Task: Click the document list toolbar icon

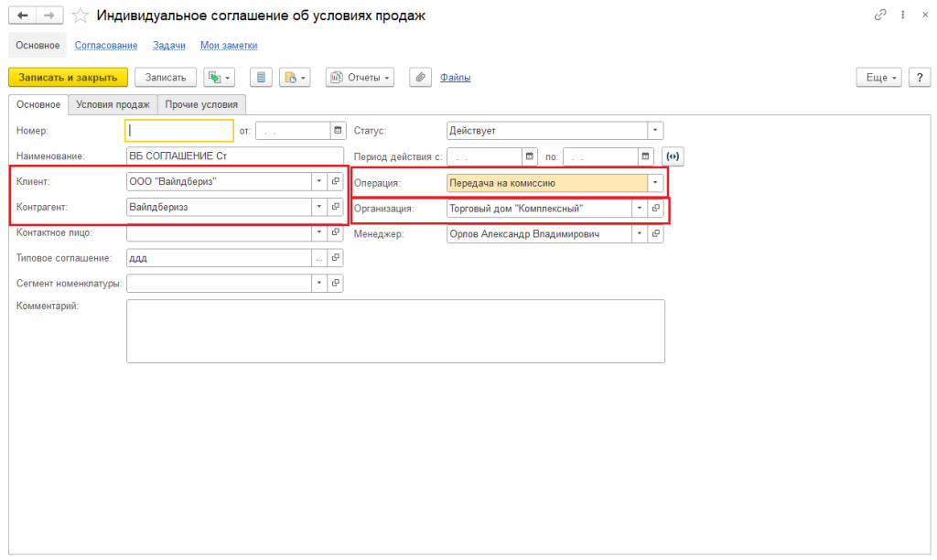Action: (x=261, y=78)
